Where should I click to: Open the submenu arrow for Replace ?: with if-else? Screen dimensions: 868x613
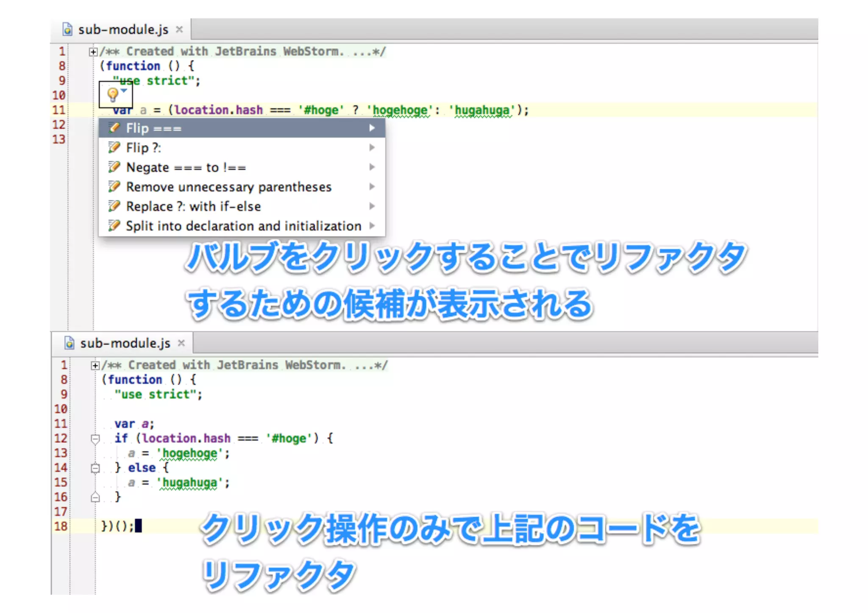(372, 206)
